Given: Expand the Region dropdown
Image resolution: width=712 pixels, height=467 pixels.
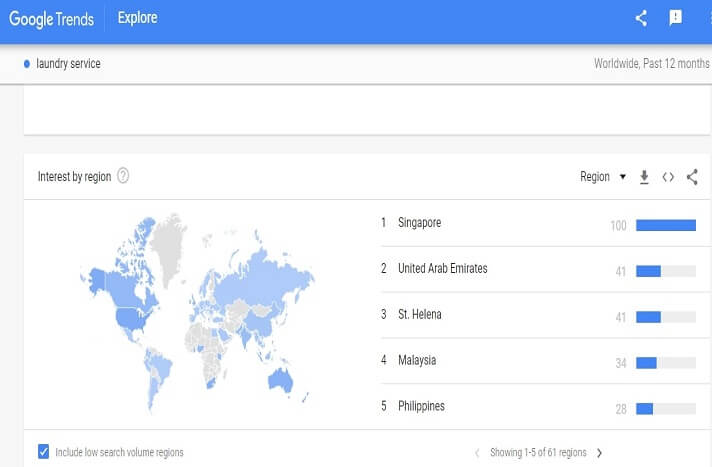Looking at the screenshot, I should [x=603, y=177].
